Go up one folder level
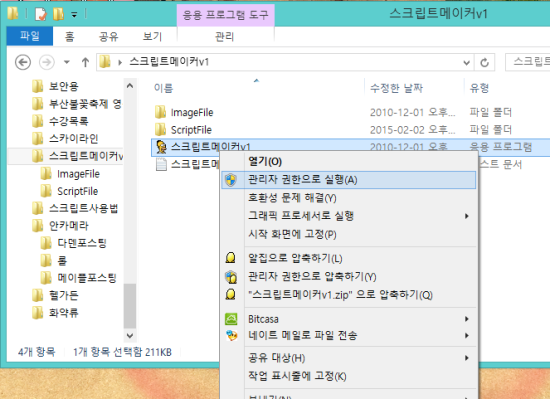The width and height of the screenshot is (550, 399). pyautogui.click(x=85, y=63)
